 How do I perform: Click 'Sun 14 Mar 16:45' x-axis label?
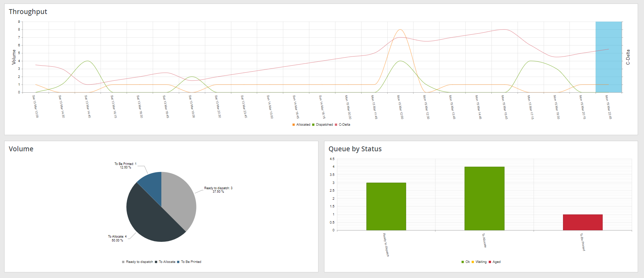pos(296,107)
